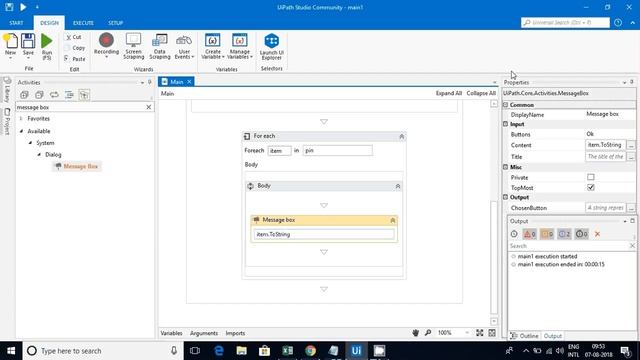640x360 pixels.
Task: Open the Imports panel
Action: tap(235, 333)
